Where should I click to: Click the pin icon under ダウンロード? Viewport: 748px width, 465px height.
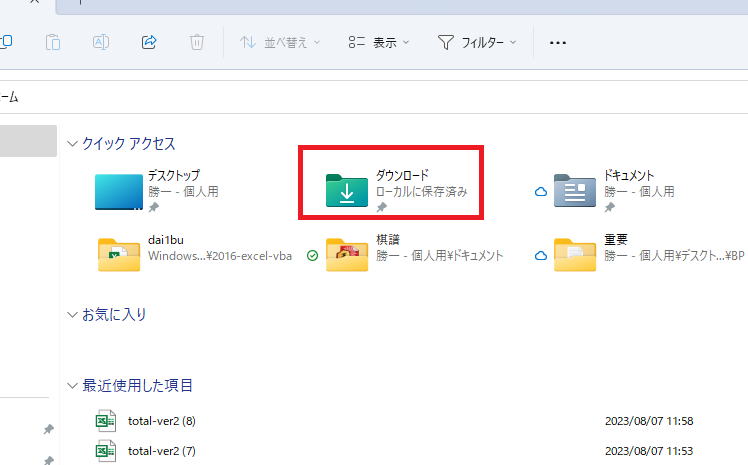pyautogui.click(x=382, y=207)
